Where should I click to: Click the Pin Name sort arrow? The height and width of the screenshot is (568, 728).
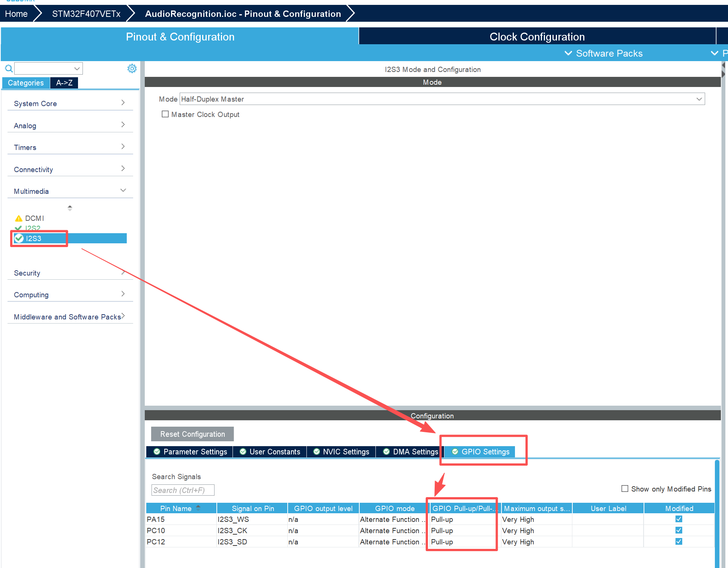pos(198,508)
